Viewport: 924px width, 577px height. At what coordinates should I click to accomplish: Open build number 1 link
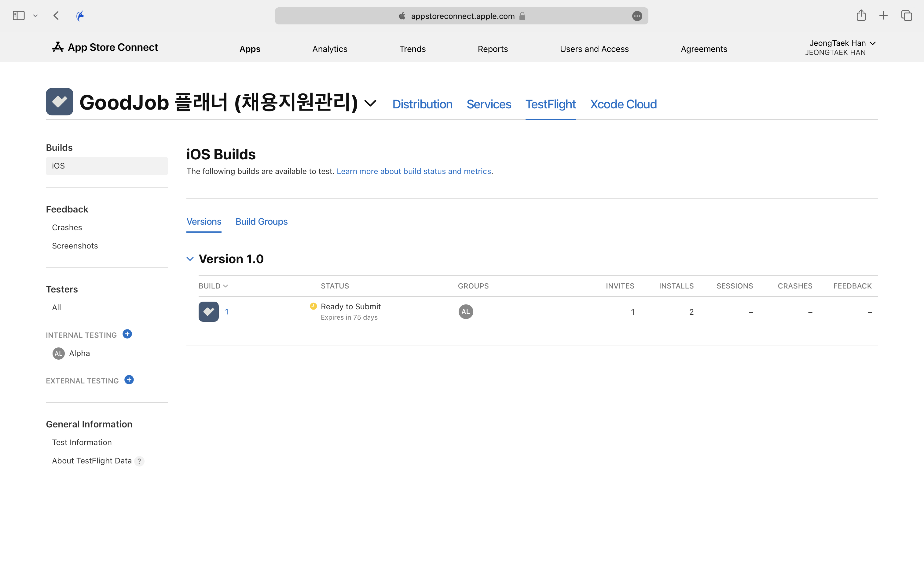click(x=226, y=312)
